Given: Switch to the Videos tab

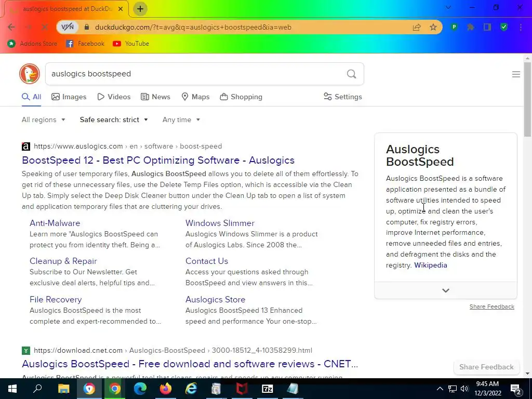Looking at the screenshot, I should tap(114, 97).
